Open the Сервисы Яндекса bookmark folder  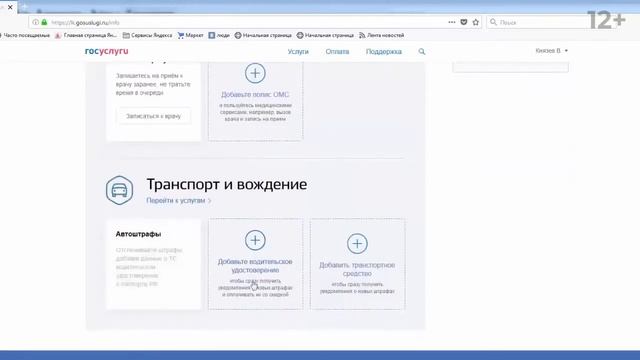147,36
